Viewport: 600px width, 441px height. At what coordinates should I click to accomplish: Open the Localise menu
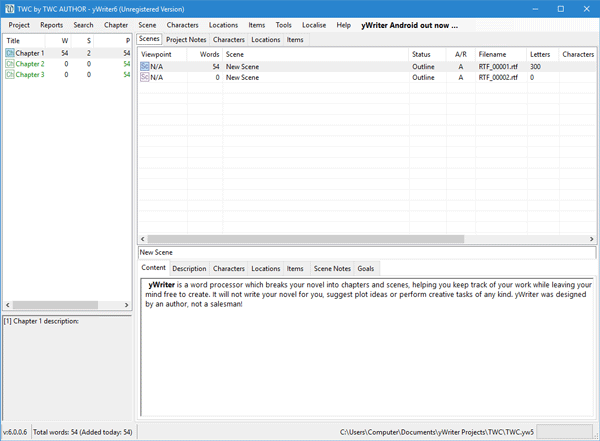314,25
